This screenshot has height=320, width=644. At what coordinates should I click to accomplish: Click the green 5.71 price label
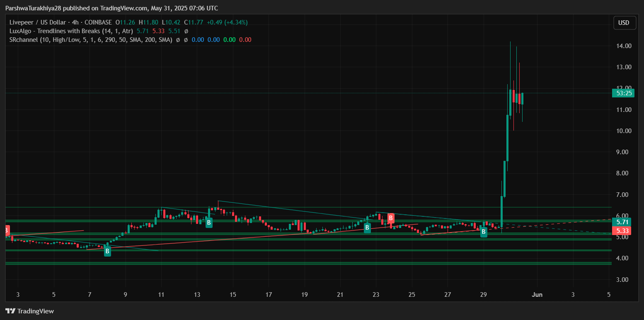[x=623, y=222]
